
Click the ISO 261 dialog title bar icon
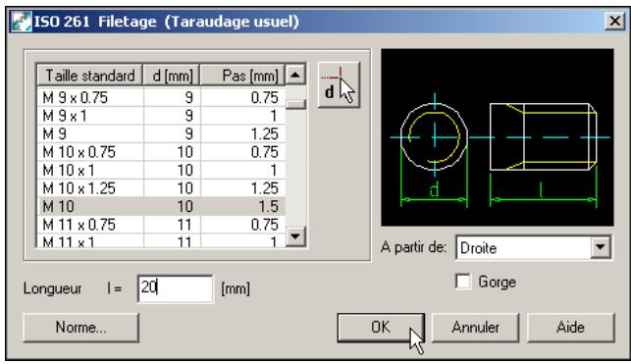click(21, 22)
